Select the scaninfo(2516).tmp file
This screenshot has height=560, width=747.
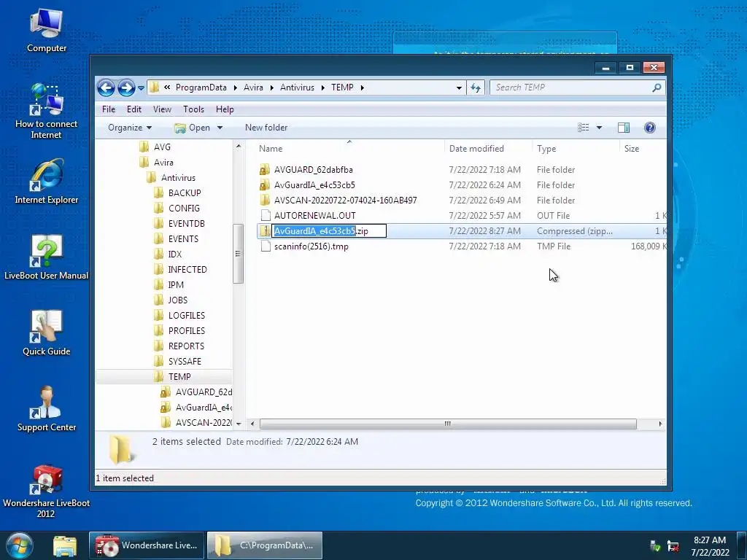click(x=311, y=246)
